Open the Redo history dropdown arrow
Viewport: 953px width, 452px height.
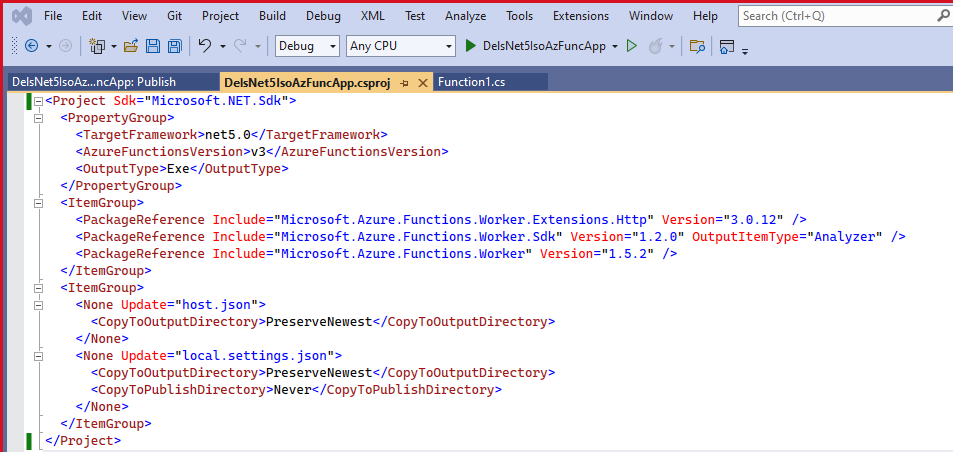[258, 46]
